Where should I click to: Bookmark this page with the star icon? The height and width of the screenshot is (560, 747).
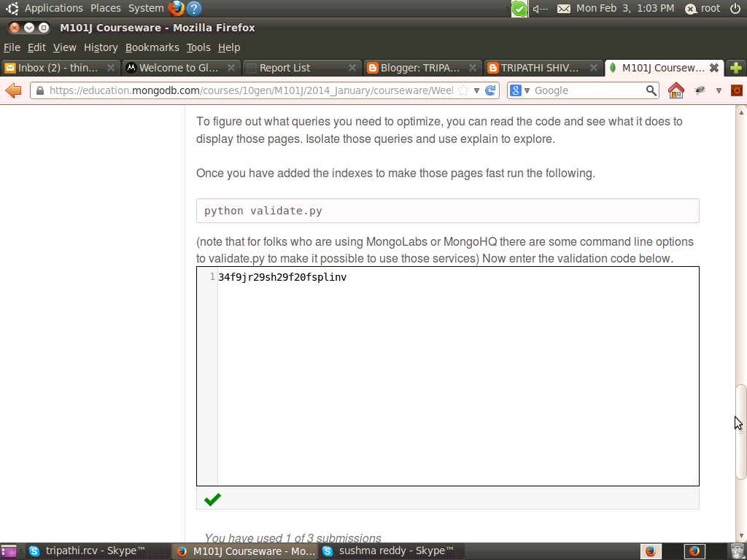click(463, 90)
